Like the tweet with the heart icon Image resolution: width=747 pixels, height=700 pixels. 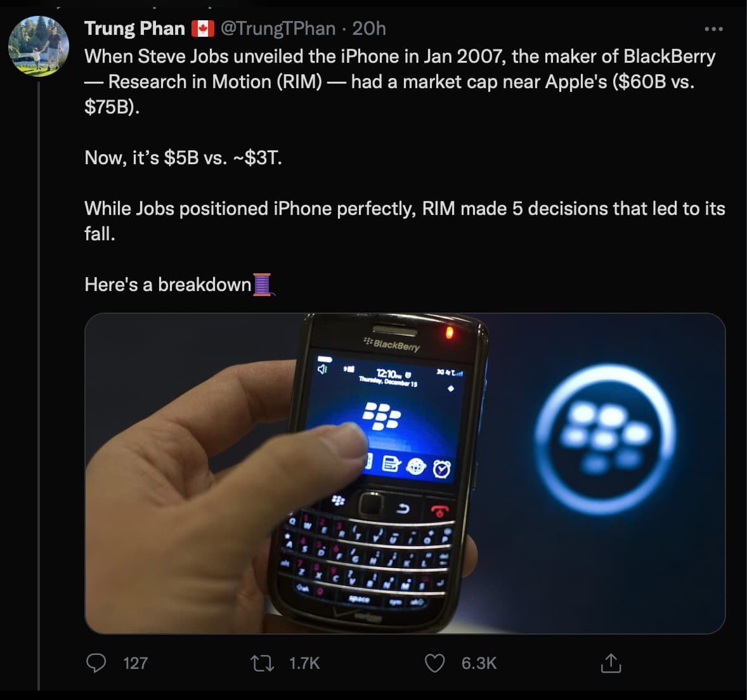434,663
